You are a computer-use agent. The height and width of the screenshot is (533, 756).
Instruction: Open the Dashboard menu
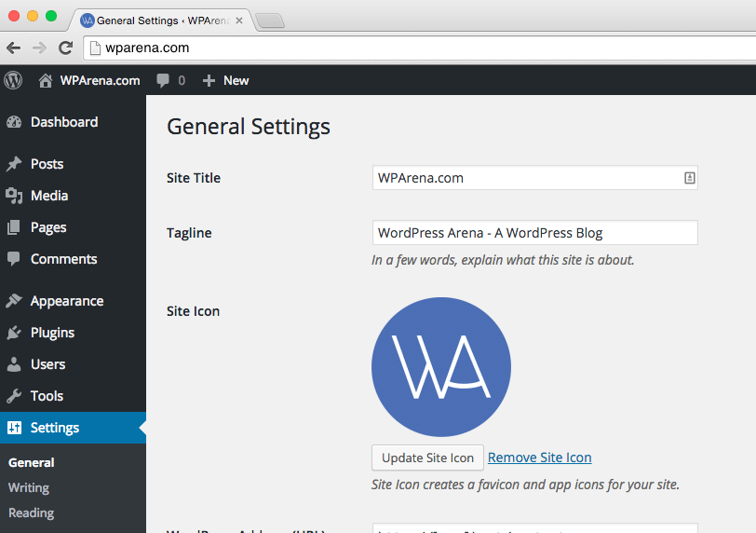pos(73,122)
